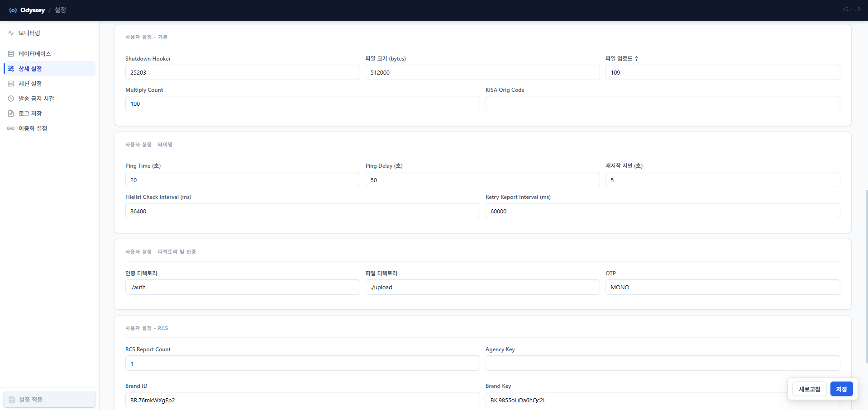Click the database icon in sidebar
The height and width of the screenshot is (410, 868).
click(11, 54)
